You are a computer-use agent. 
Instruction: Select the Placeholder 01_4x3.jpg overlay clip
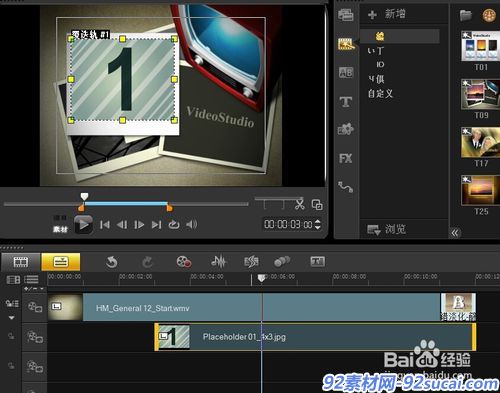[x=315, y=337]
